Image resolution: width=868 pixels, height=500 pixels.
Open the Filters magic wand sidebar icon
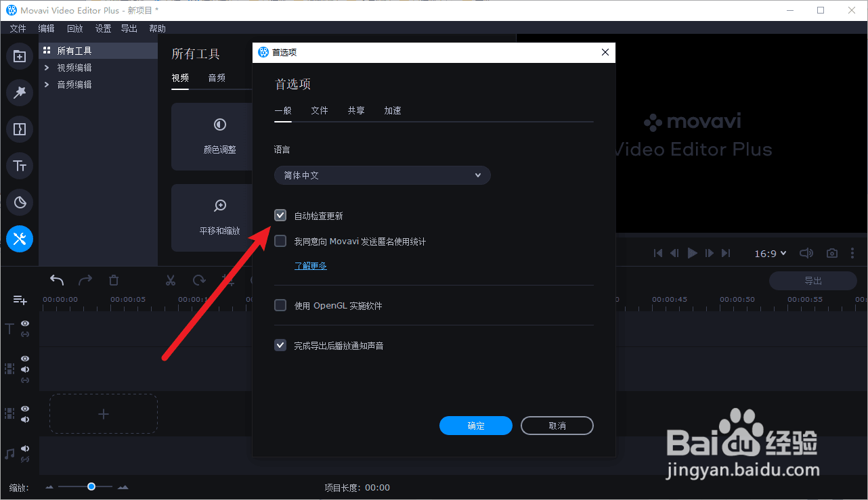click(20, 93)
